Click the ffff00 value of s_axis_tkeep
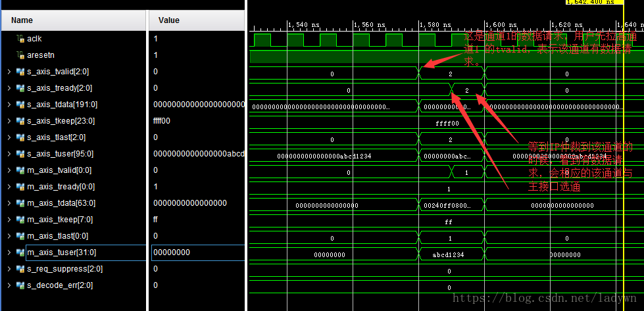This screenshot has height=311, width=644. [x=162, y=121]
